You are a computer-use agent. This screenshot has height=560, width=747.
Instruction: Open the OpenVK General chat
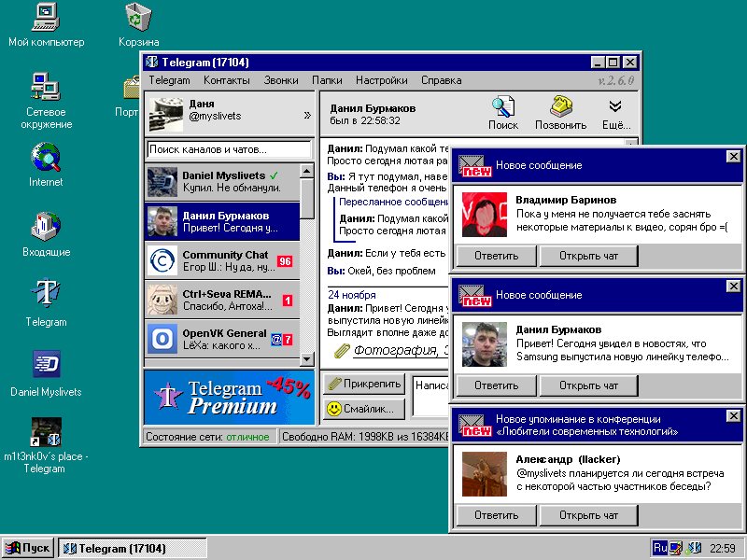coord(222,339)
